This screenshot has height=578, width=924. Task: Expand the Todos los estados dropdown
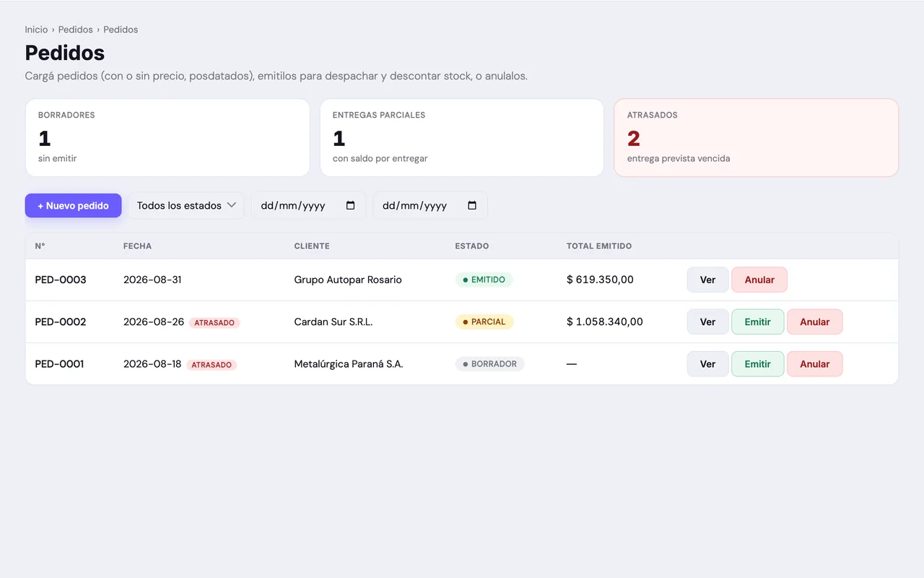pos(186,206)
